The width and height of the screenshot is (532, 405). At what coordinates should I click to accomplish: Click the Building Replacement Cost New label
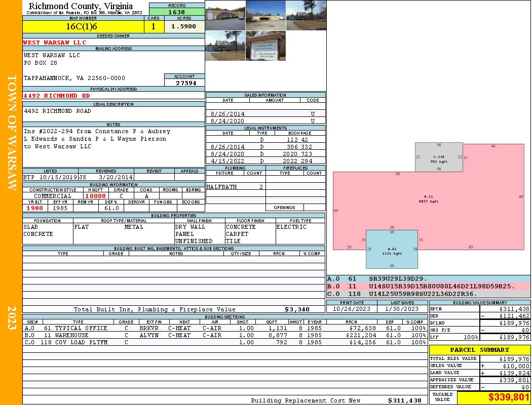pyautogui.click(x=306, y=400)
